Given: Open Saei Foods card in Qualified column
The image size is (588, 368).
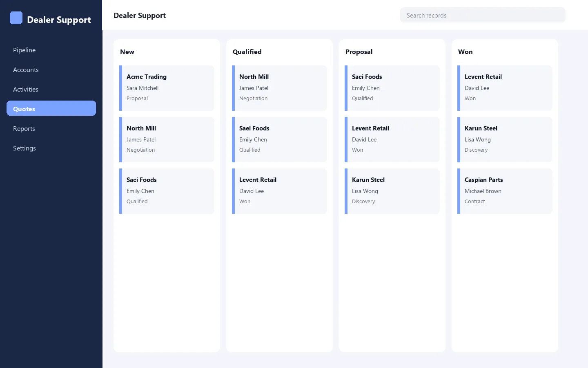Looking at the screenshot, I should tap(279, 139).
